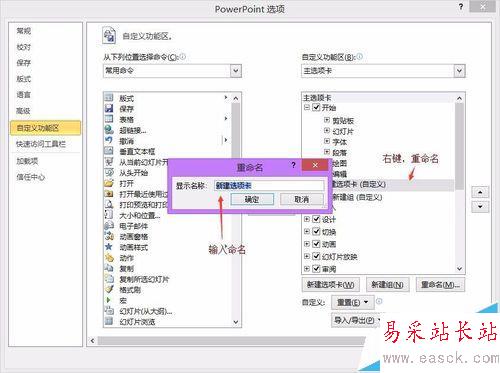500x373 pixels.
Task: Click the move down arrow button
Action: [480, 206]
